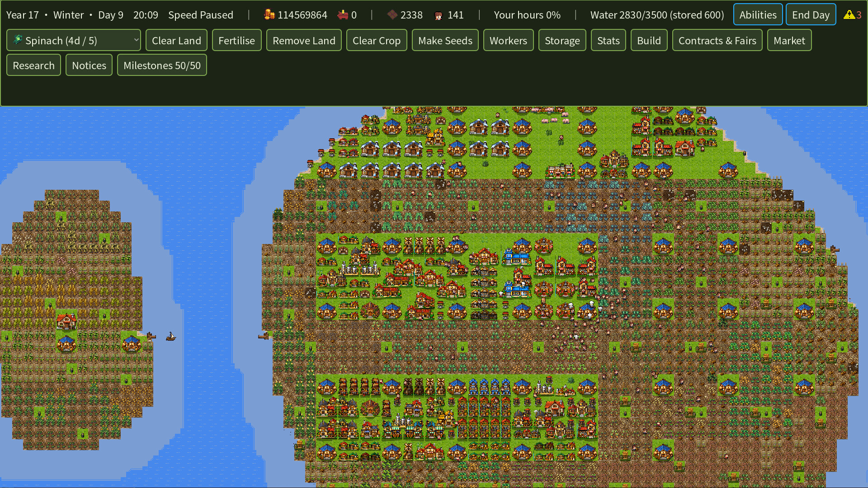Click the sailboat between the islands

(x=170, y=336)
